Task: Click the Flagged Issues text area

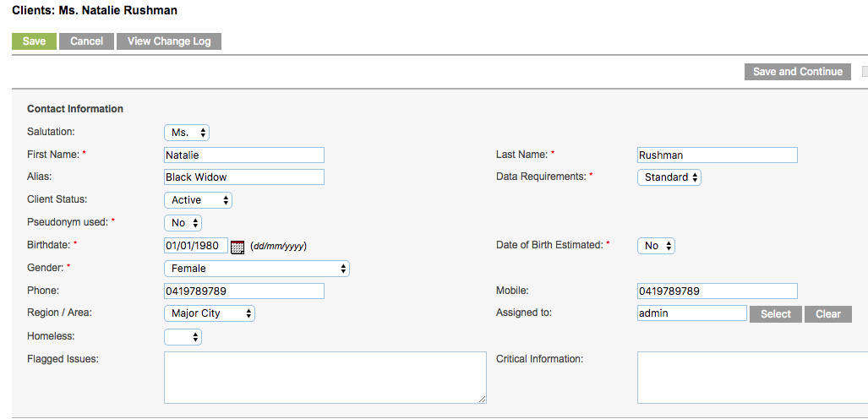Action: (x=325, y=378)
